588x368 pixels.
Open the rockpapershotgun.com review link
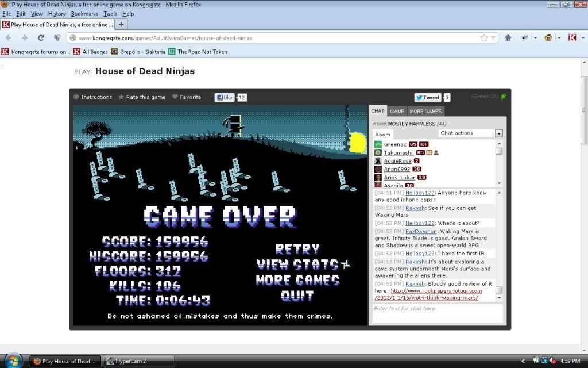(428, 294)
